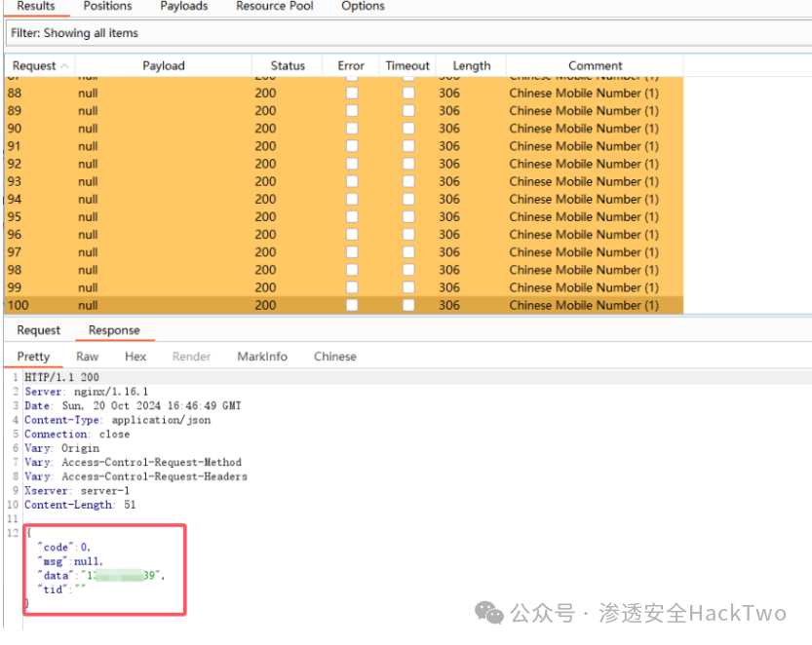Click the "tid" JSON line
This screenshot has height=645, width=812.
pos(61,589)
